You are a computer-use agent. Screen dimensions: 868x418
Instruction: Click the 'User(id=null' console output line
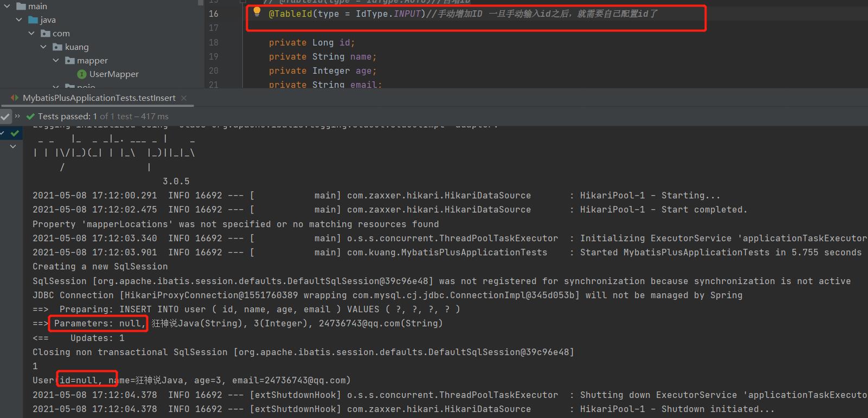191,380
